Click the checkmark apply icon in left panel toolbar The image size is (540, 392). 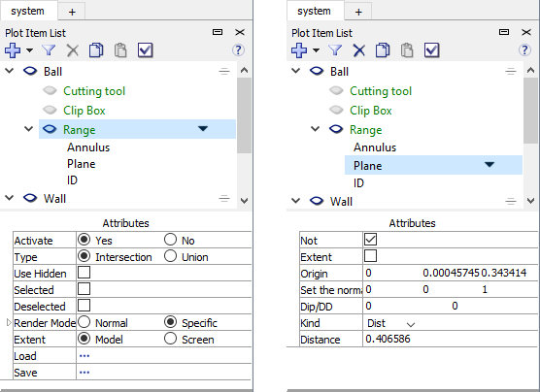click(145, 50)
